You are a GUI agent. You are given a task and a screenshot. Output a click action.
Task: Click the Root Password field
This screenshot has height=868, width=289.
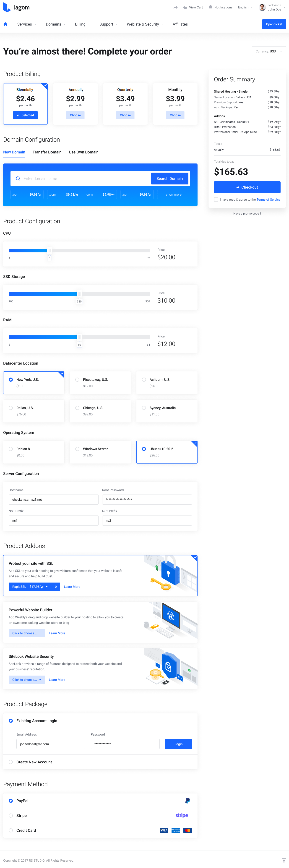coord(147,499)
